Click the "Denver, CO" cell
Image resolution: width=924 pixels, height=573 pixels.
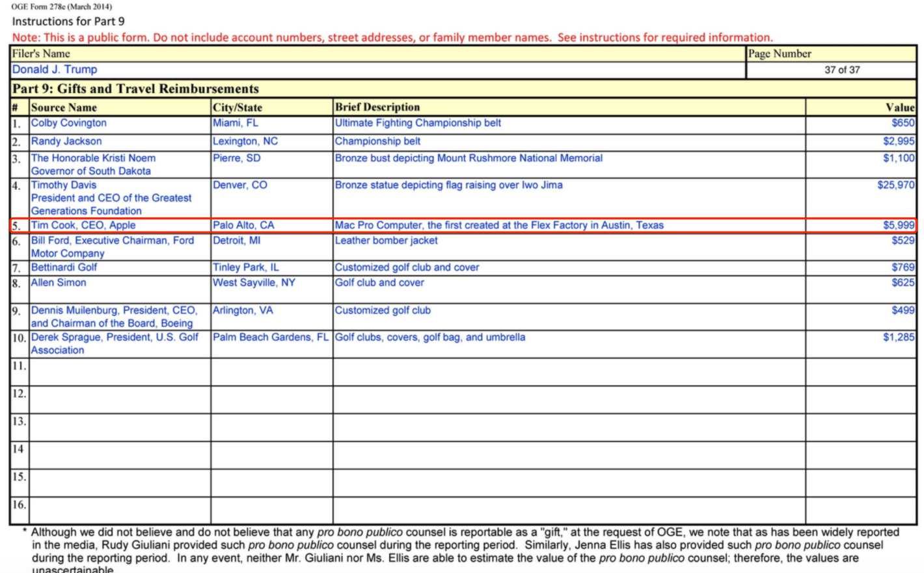coord(240,185)
